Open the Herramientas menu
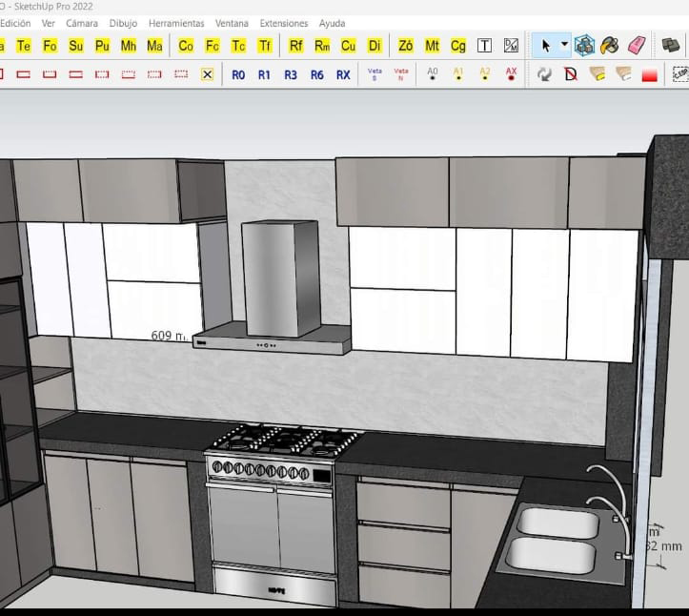Image resolution: width=689 pixels, height=616 pixels. point(176,23)
